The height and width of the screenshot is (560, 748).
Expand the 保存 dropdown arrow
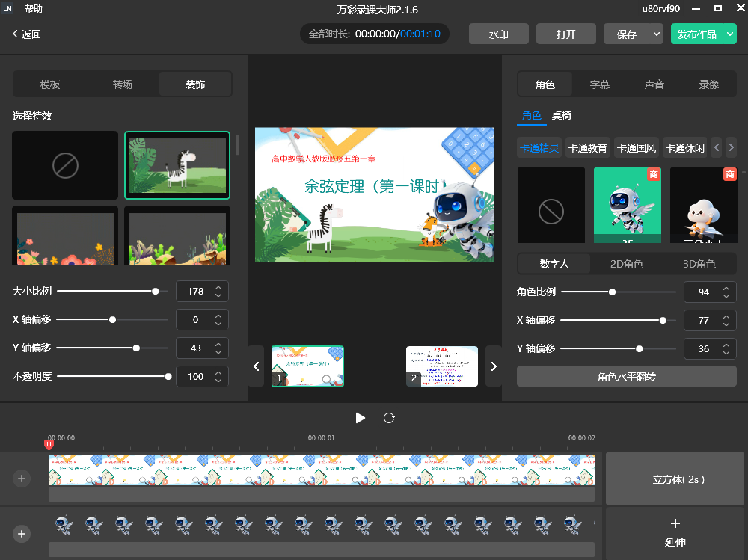click(657, 34)
